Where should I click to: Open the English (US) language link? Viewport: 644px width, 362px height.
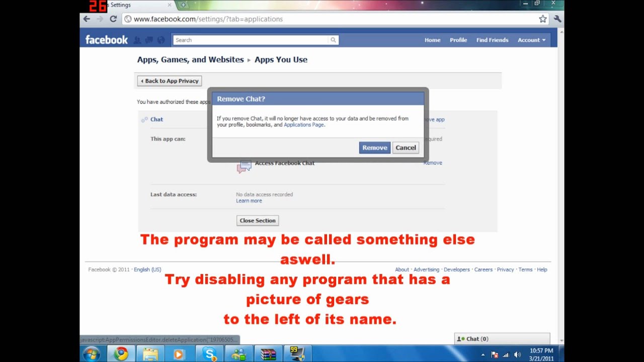pyautogui.click(x=147, y=269)
